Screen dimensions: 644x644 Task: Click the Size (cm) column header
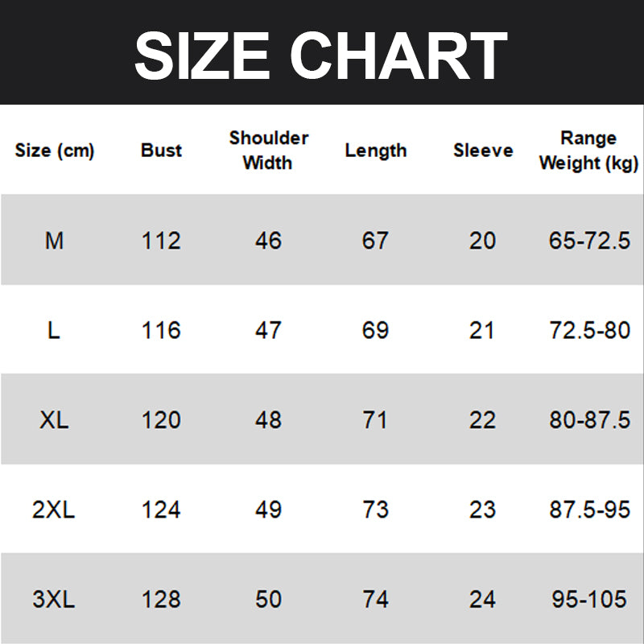click(x=55, y=151)
